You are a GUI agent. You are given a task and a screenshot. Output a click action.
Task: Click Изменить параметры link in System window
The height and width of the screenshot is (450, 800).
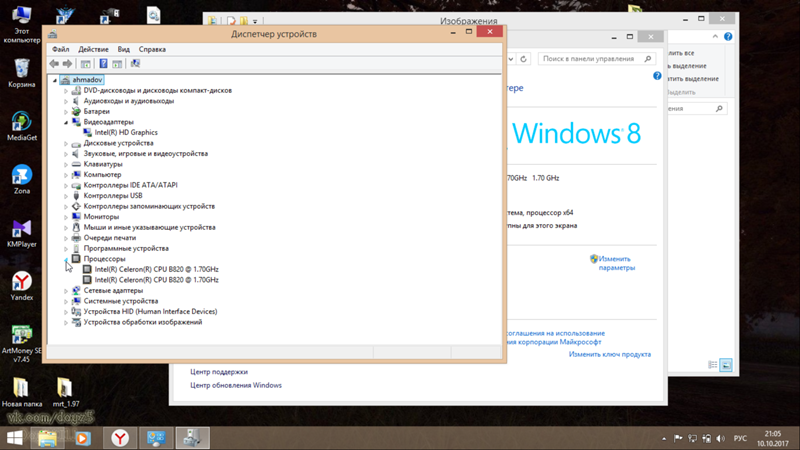pyautogui.click(x=616, y=263)
